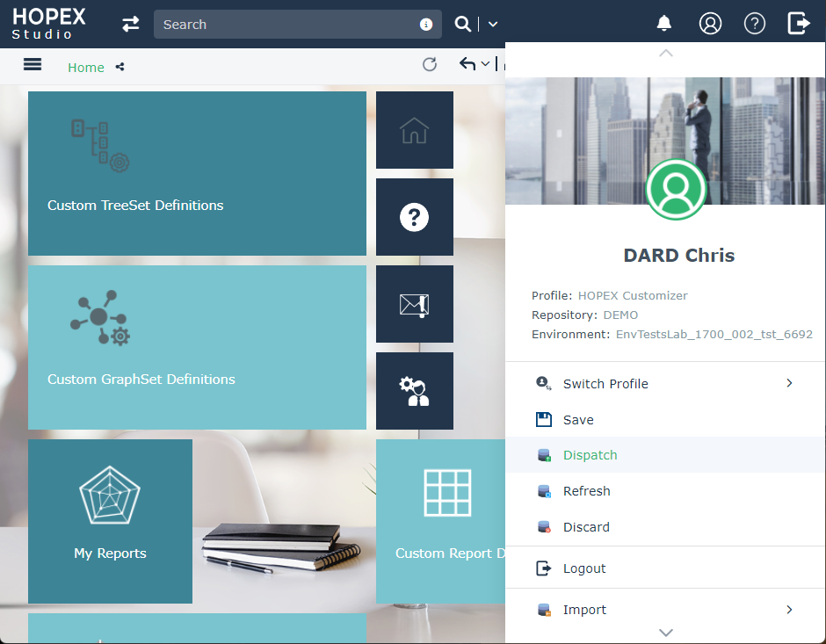Click the help question mark icon in header
The image size is (826, 644).
(x=755, y=24)
